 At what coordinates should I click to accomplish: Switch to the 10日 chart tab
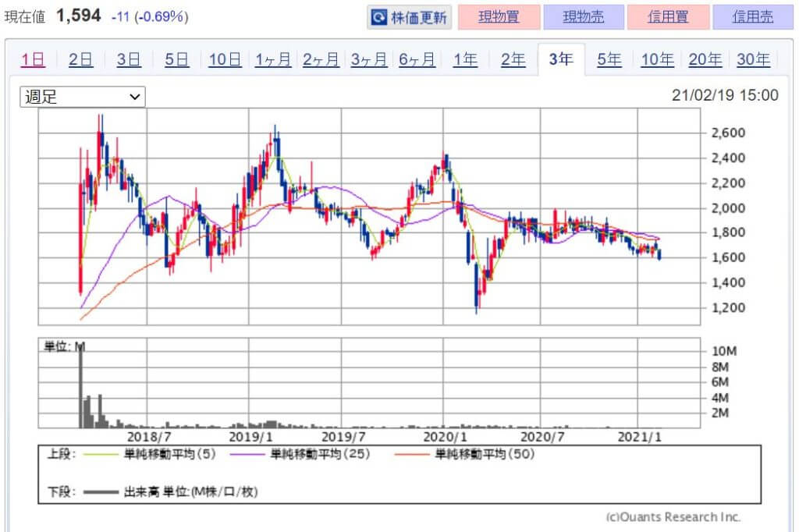225,59
